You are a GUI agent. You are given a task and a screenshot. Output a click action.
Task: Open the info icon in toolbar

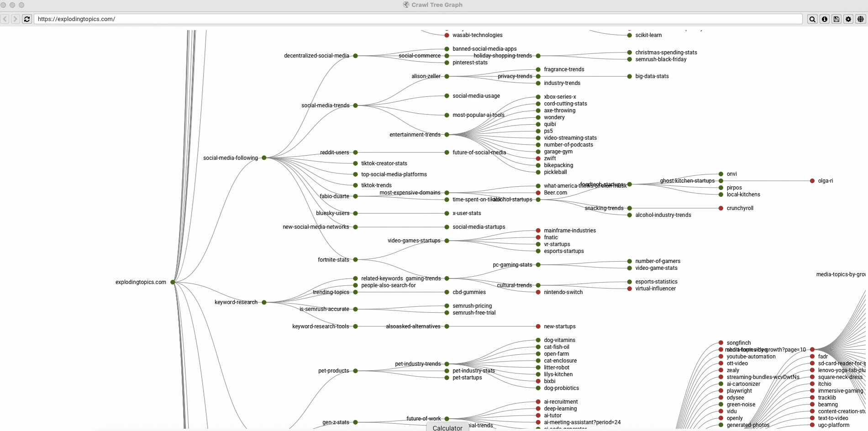point(825,19)
